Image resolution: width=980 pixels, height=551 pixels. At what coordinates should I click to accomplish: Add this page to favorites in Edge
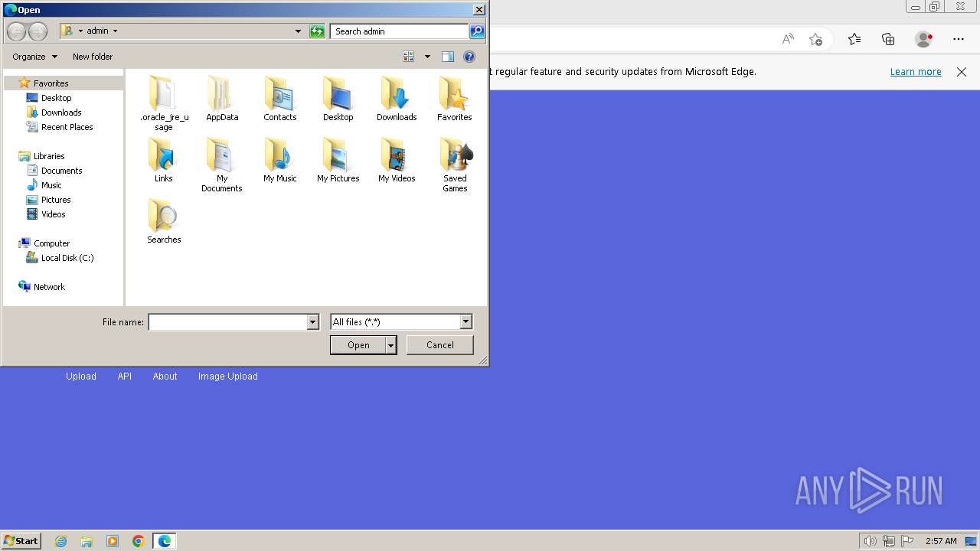click(815, 39)
